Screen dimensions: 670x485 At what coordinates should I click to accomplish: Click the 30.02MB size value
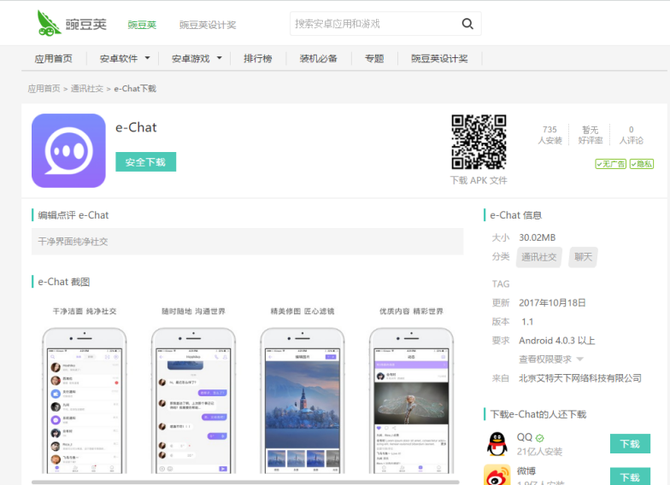point(537,238)
